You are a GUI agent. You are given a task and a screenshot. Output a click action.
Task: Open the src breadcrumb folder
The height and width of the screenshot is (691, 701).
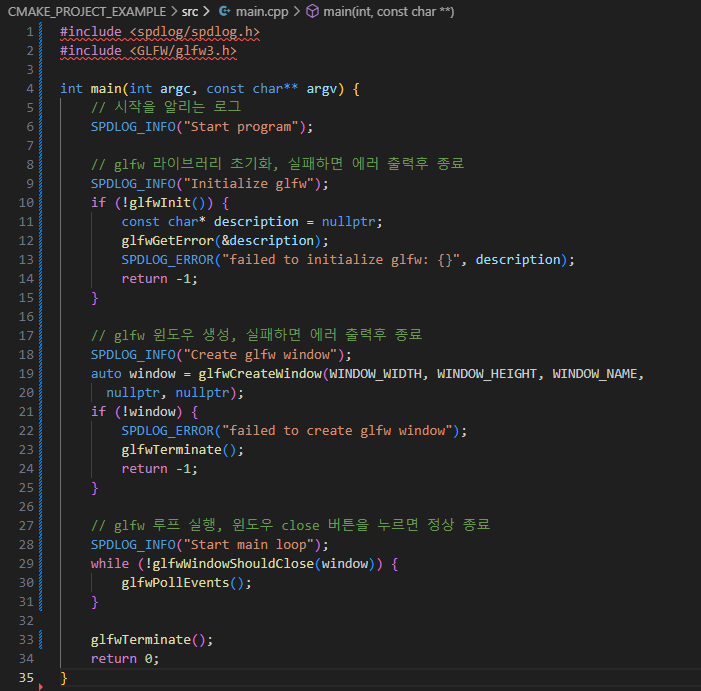click(190, 12)
